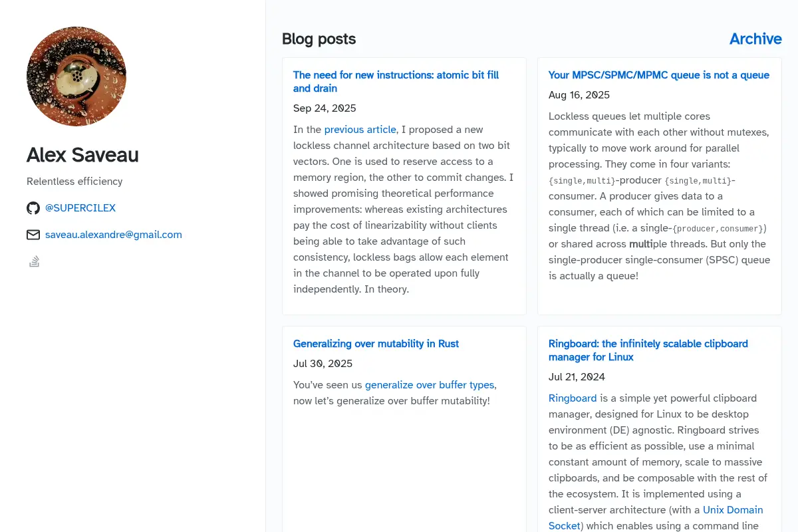Follow 'generalize over buffer types' link
Image resolution: width=798 pixels, height=532 pixels.
(430, 385)
